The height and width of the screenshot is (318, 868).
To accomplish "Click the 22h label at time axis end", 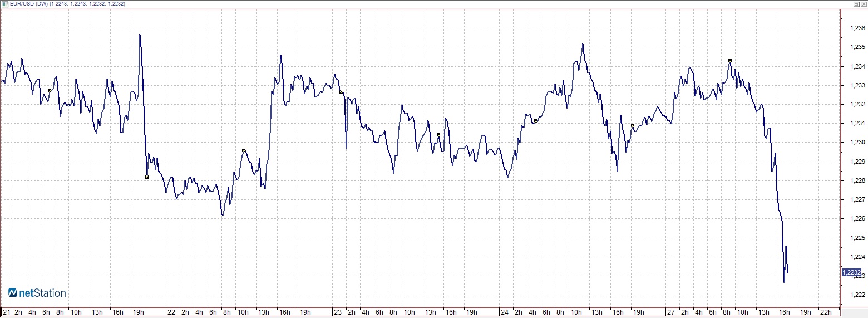I will click(x=826, y=312).
